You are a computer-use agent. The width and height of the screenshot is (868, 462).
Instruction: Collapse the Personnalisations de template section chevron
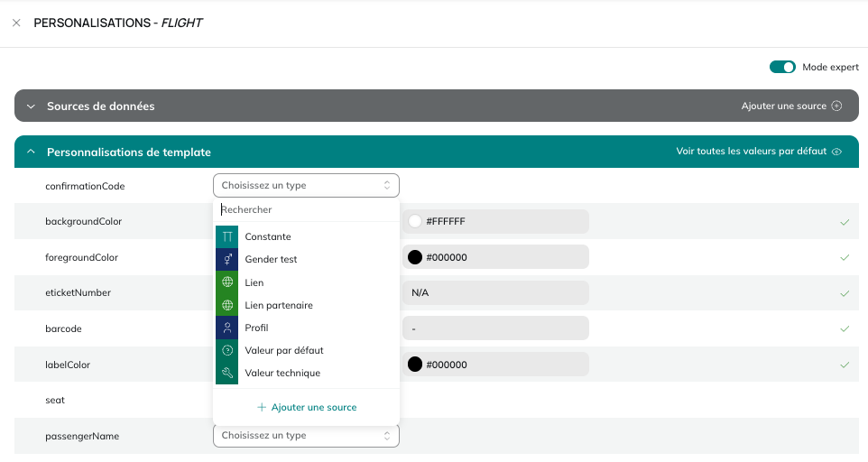(x=31, y=152)
